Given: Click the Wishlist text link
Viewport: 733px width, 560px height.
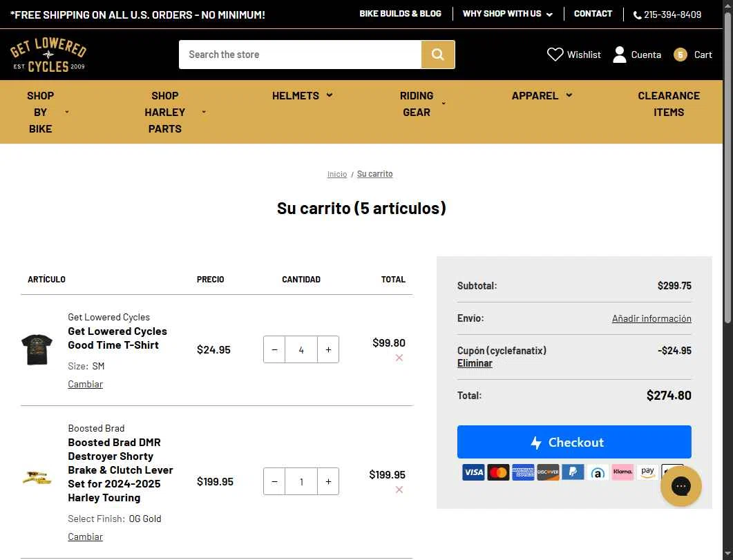Looking at the screenshot, I should pyautogui.click(x=584, y=55).
